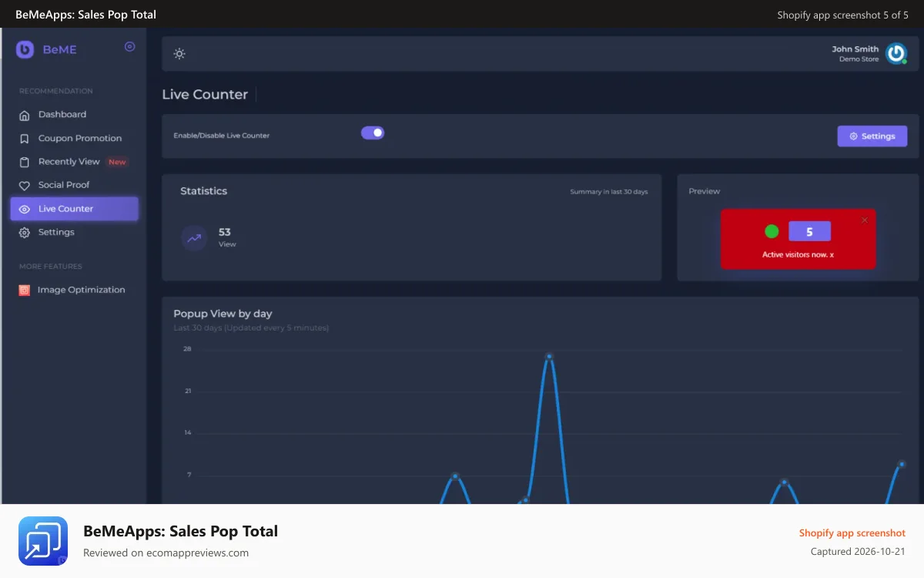Click the '28' y-axis label

coord(187,349)
